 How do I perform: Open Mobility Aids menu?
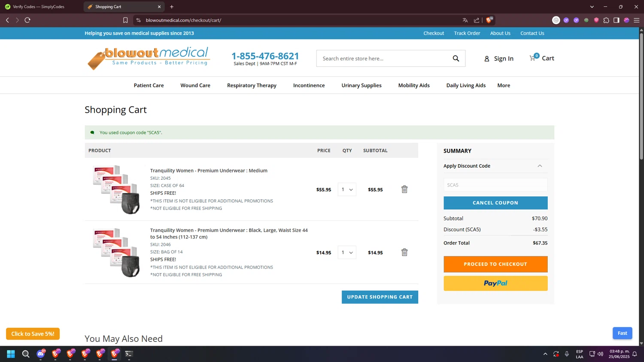pos(414,85)
